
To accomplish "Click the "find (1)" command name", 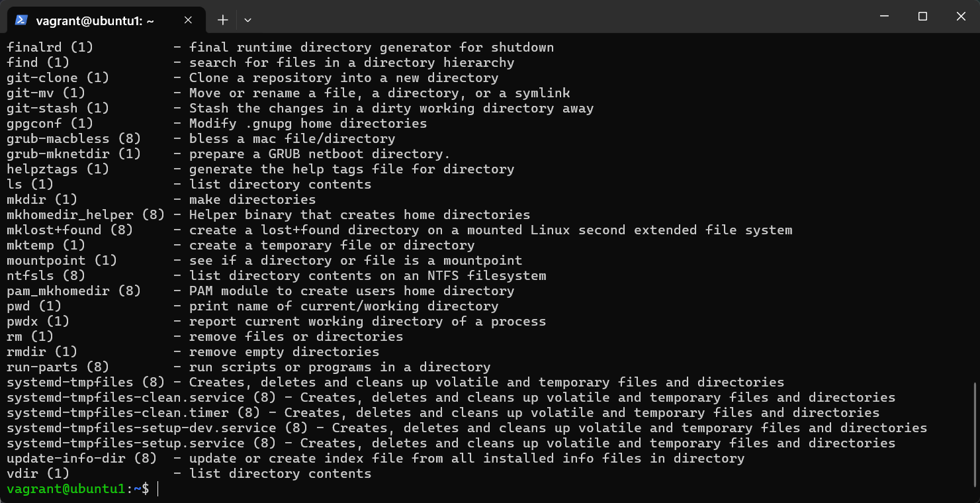I will click(x=38, y=62).
